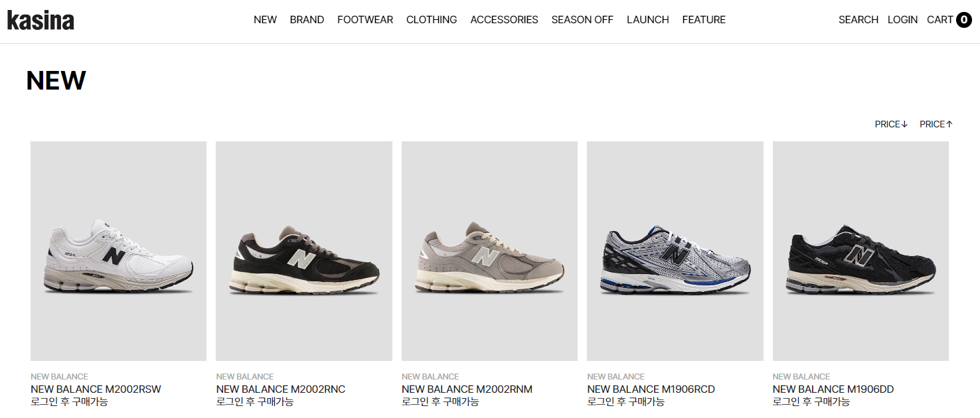Image resolution: width=980 pixels, height=418 pixels.
Task: Sort by PRICE ascending arrow
Action: pyautogui.click(x=936, y=124)
